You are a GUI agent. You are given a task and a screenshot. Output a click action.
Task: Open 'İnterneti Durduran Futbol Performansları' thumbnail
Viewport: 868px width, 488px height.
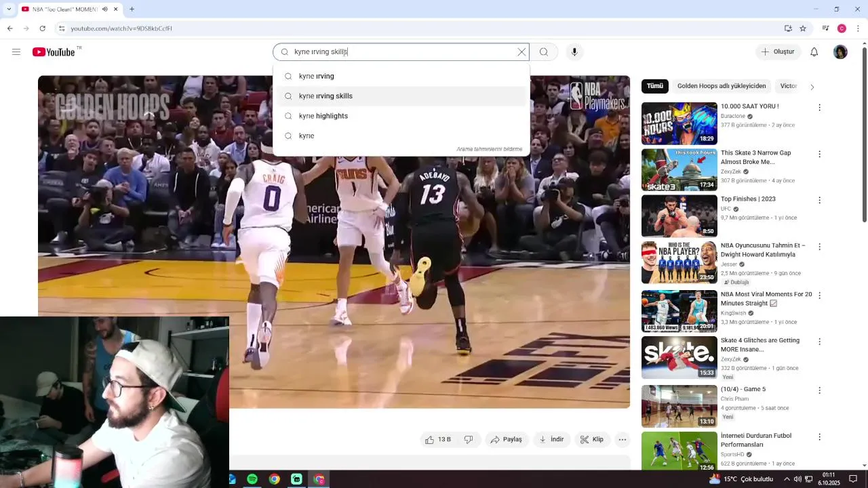(x=679, y=452)
